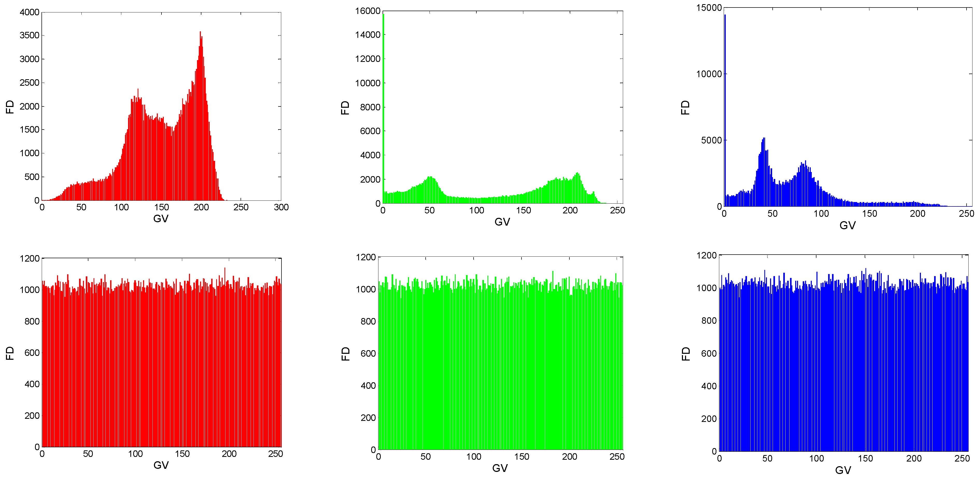Screen dimensions: 980x482
Task: Click the GV label under the flat green histogram
Action: 500,468
